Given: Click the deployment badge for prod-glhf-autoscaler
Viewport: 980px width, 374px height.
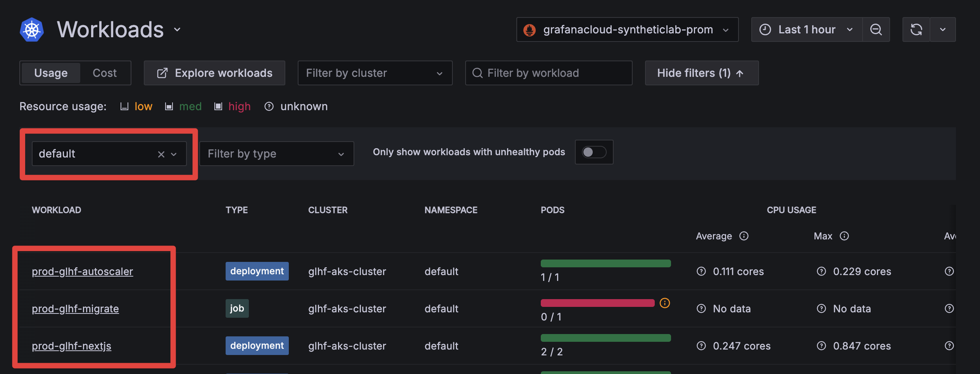Looking at the screenshot, I should point(257,271).
